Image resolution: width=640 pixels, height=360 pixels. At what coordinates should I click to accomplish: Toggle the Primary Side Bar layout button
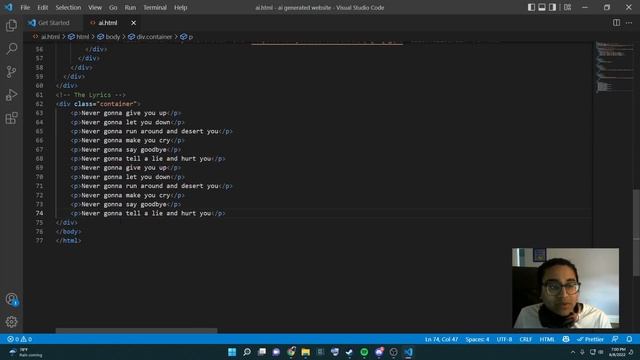tap(531, 7)
